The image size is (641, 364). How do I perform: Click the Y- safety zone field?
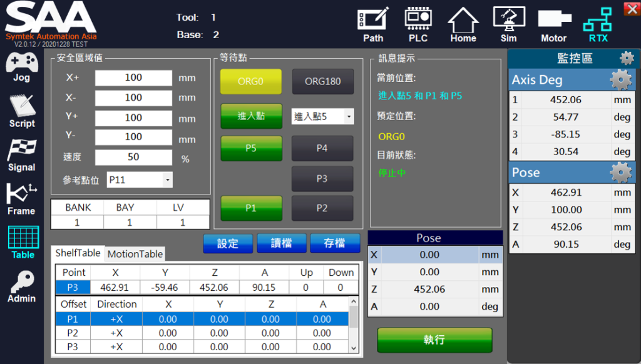coord(133,137)
